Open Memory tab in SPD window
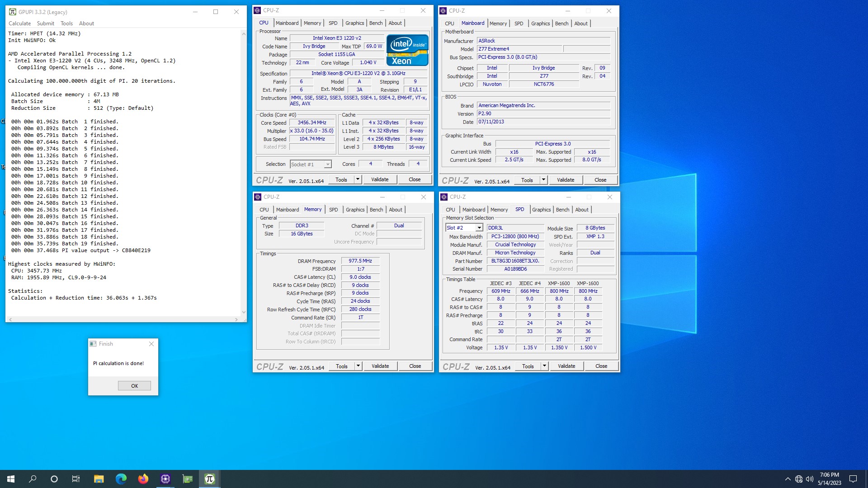Image resolution: width=868 pixels, height=488 pixels. pyautogui.click(x=499, y=210)
